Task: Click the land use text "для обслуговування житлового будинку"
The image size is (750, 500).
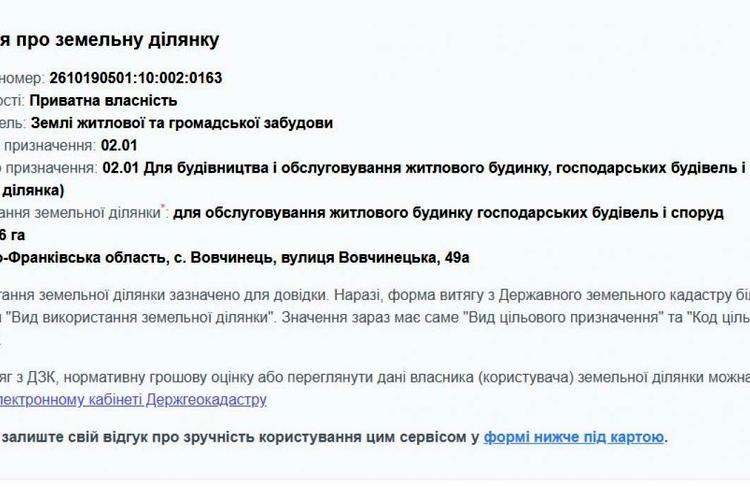Action: coord(323,213)
